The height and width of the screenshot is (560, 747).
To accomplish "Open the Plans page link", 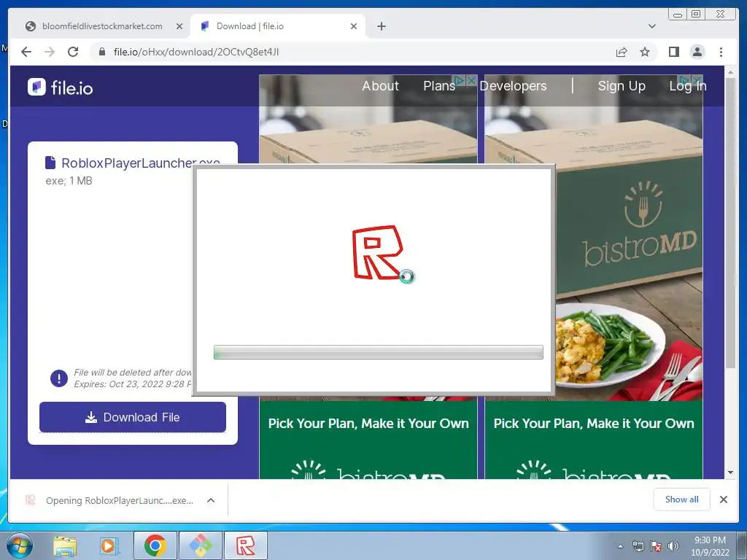I will [x=439, y=86].
